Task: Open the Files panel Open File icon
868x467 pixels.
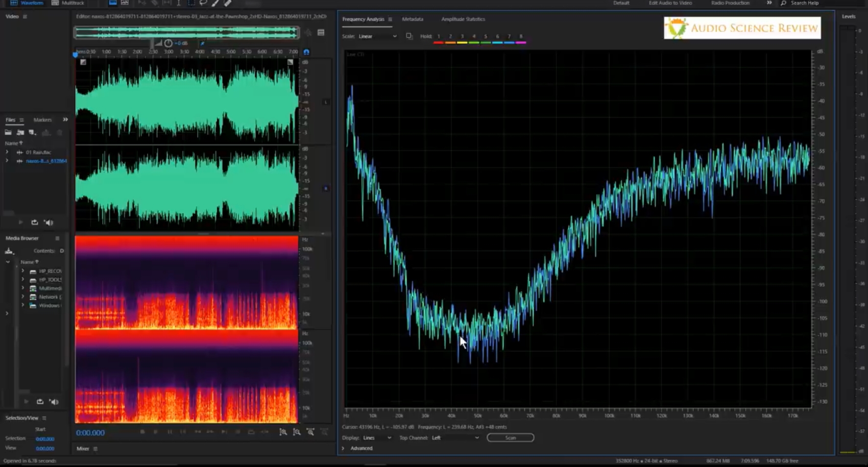Action: pos(8,132)
